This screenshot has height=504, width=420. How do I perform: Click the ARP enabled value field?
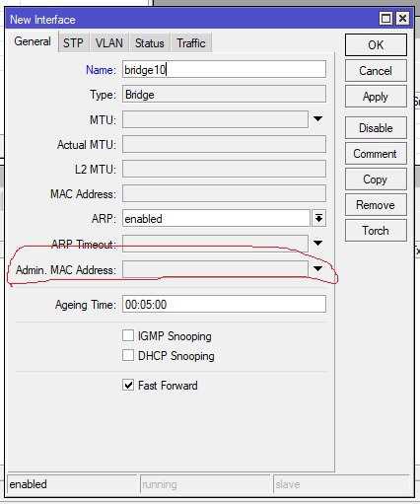(x=216, y=218)
